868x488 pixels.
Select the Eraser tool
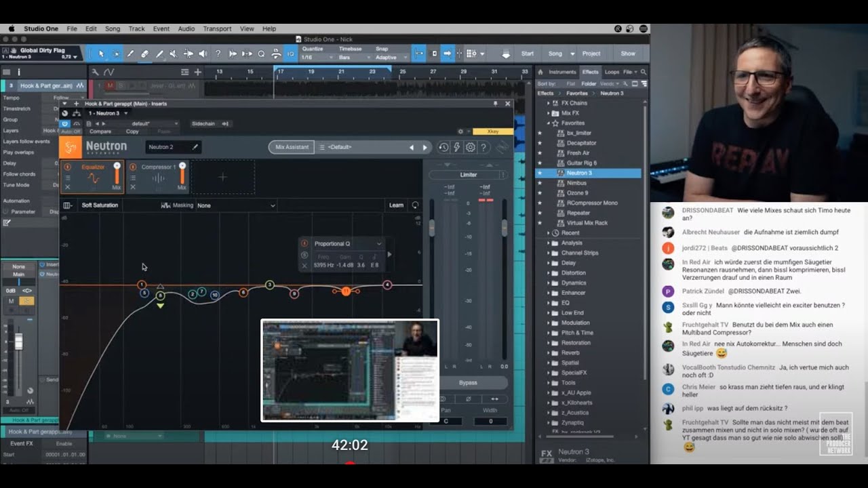pyautogui.click(x=145, y=54)
